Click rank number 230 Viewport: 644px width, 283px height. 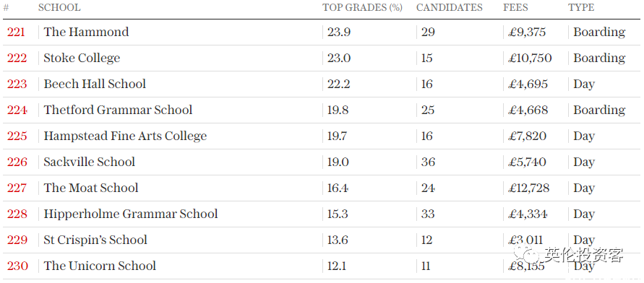pos(17,266)
